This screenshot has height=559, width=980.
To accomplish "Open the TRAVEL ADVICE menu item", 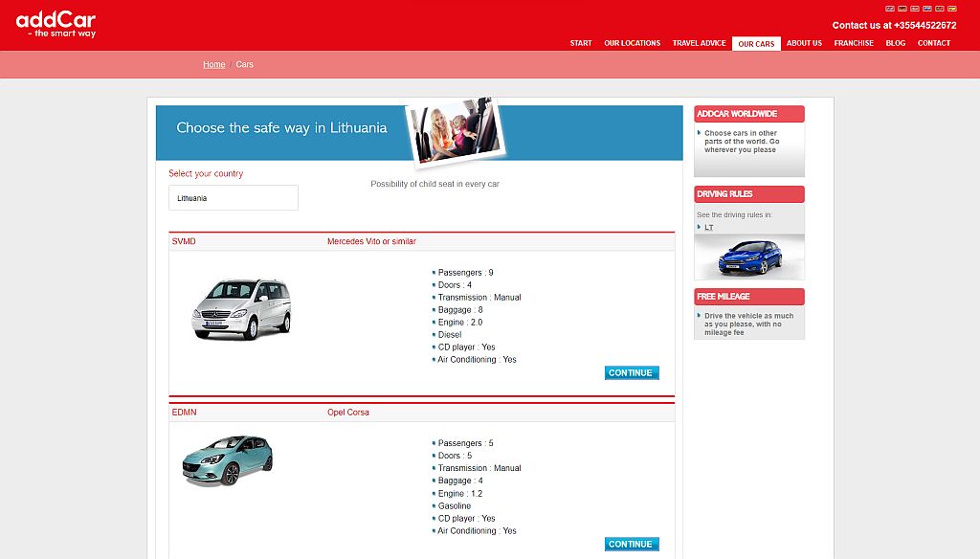I will pyautogui.click(x=699, y=43).
